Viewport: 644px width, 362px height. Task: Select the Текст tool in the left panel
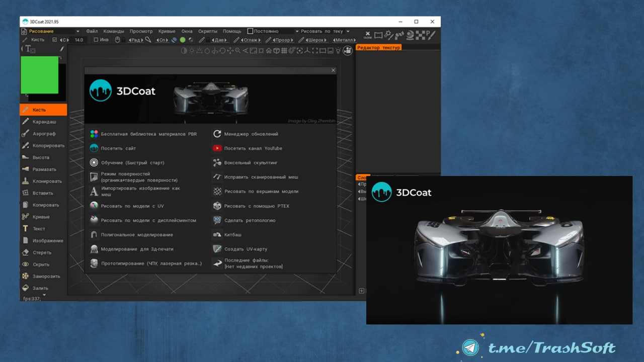click(x=43, y=229)
